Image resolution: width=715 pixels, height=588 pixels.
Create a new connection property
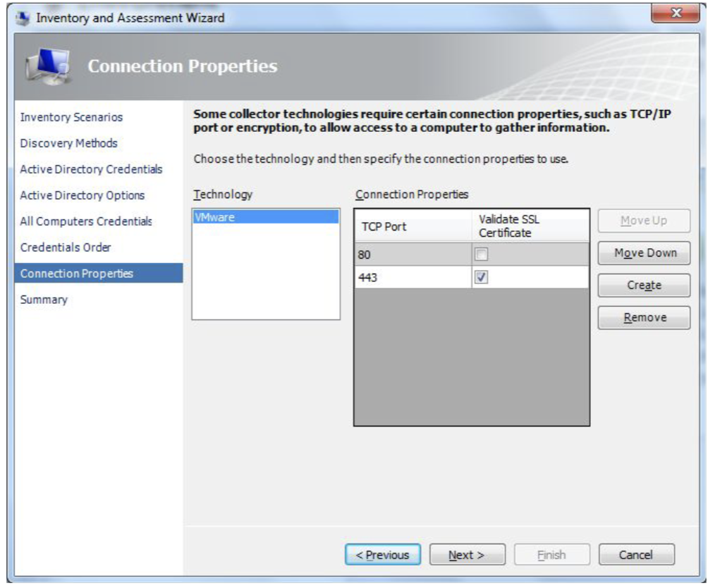(644, 286)
